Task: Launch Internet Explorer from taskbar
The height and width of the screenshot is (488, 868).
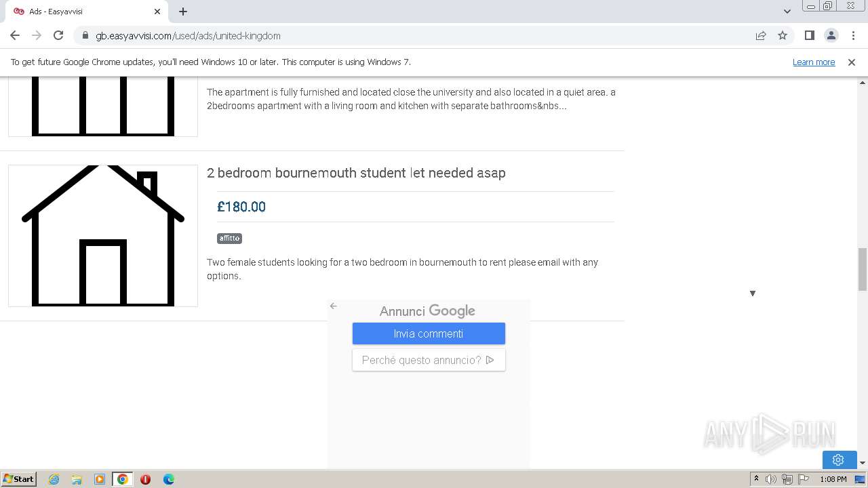Action: click(54, 479)
